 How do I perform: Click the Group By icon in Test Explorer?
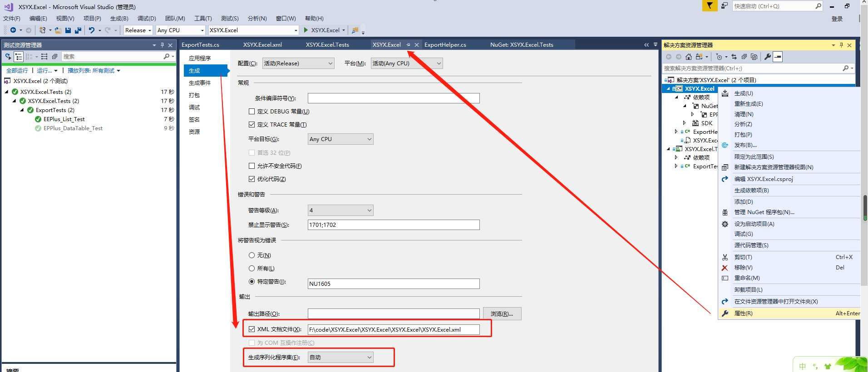pos(30,57)
